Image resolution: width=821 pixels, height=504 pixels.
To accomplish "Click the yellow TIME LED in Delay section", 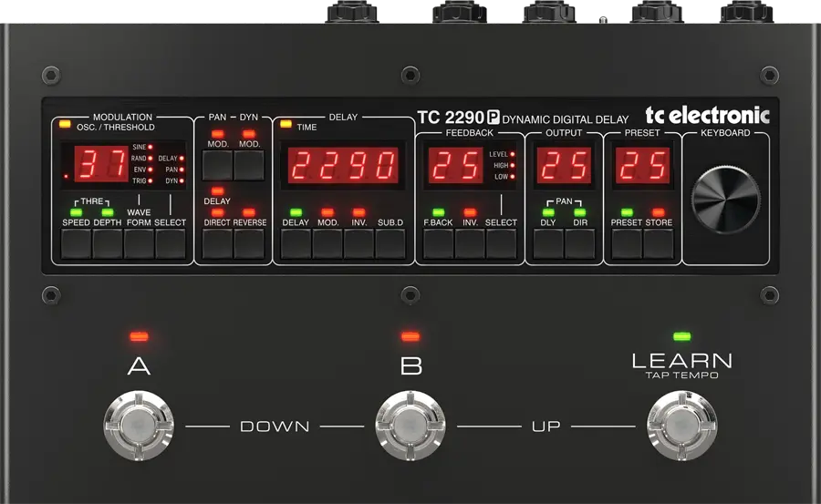I will coord(286,124).
